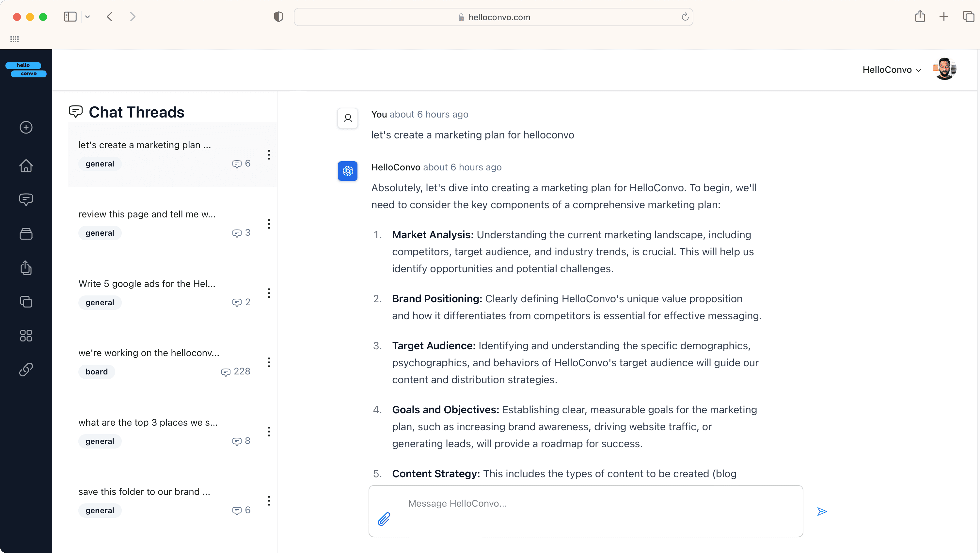Open the chat bubble icon in sidebar
This screenshot has width=980, height=553.
click(26, 199)
